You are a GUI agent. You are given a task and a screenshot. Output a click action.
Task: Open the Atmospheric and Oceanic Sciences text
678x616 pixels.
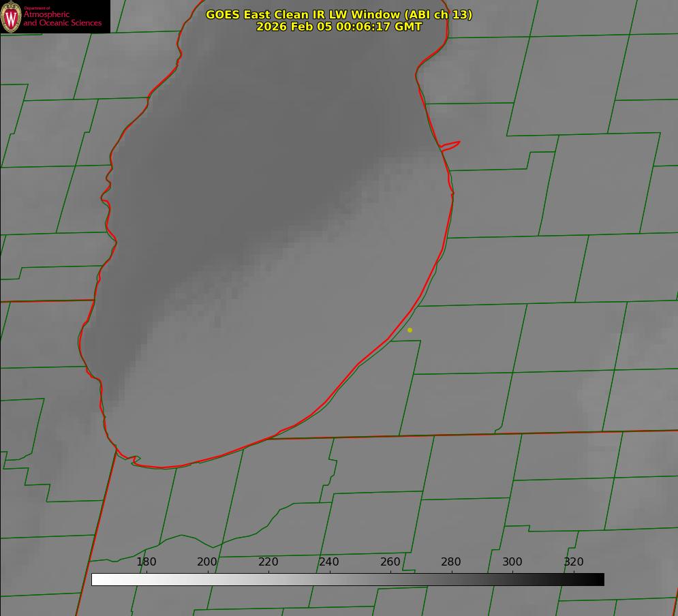(x=62, y=19)
